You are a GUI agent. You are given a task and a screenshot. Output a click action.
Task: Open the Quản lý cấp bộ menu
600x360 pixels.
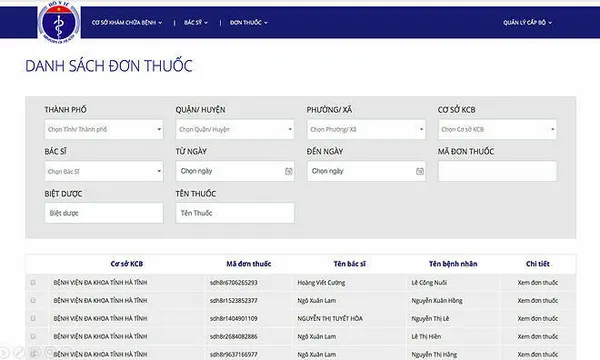point(527,23)
